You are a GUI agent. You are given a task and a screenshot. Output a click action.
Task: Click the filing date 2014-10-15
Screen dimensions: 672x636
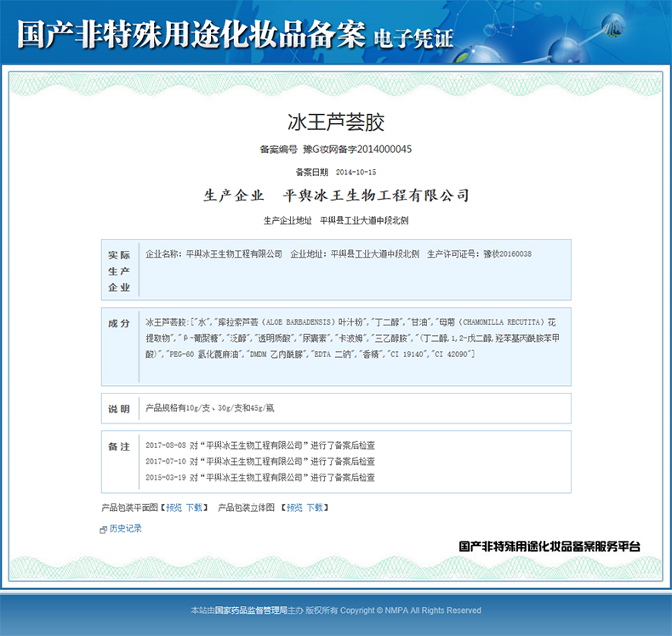[x=356, y=172]
